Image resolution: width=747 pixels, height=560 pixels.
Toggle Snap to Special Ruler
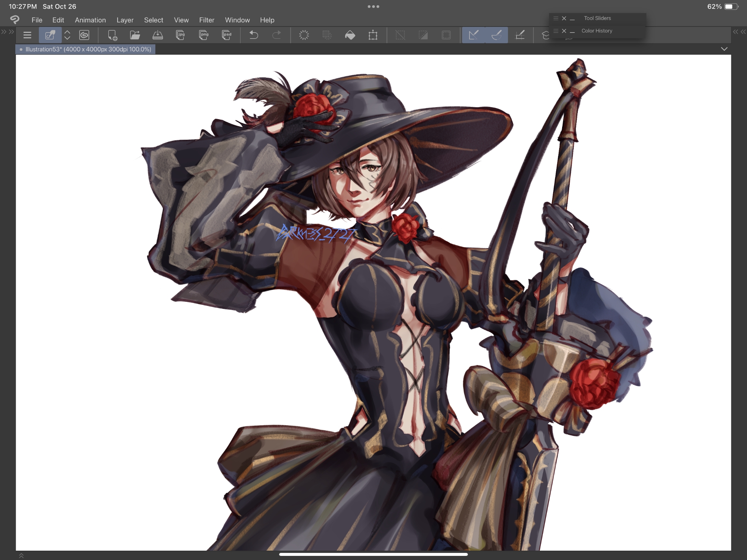coord(496,35)
